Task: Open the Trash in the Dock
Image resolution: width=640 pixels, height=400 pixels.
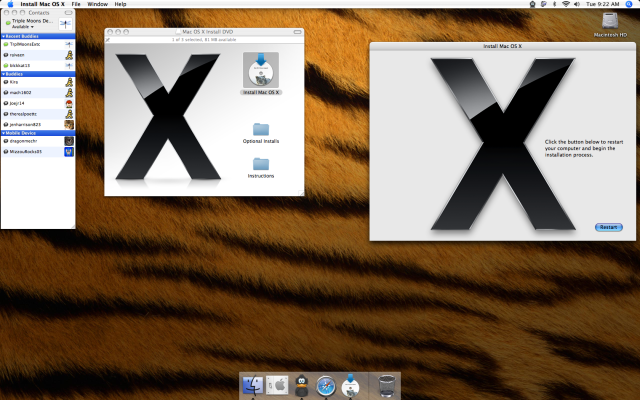Action: click(x=387, y=385)
